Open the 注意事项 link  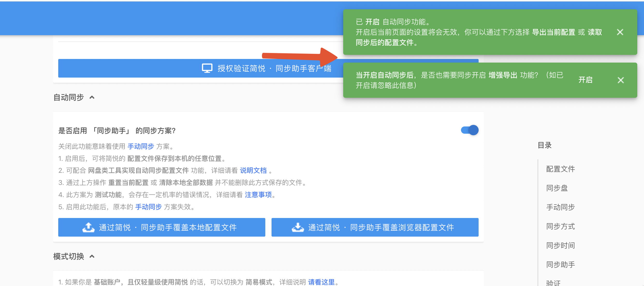tap(258, 195)
